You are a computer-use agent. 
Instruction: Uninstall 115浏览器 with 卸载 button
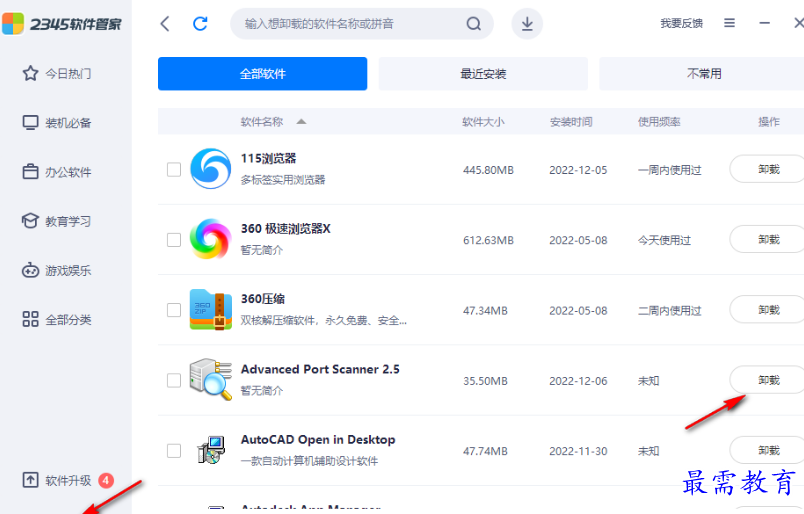tap(768, 169)
